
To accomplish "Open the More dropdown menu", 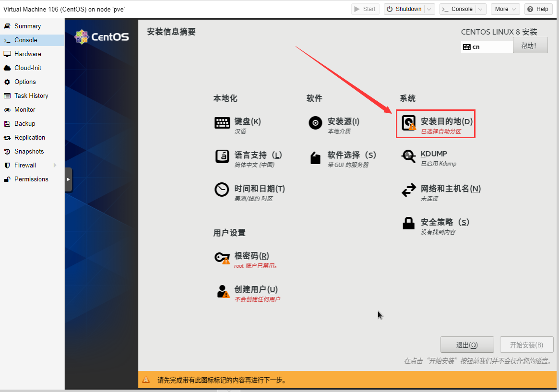I will (505, 9).
